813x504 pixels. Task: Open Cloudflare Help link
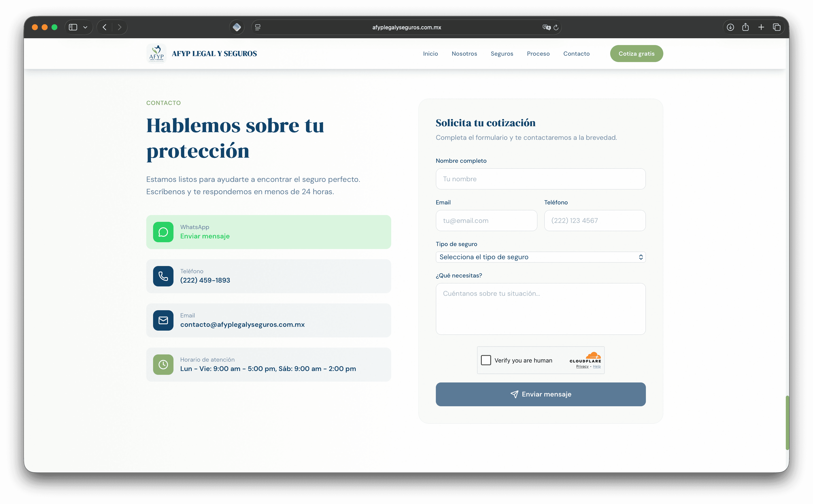point(597,366)
